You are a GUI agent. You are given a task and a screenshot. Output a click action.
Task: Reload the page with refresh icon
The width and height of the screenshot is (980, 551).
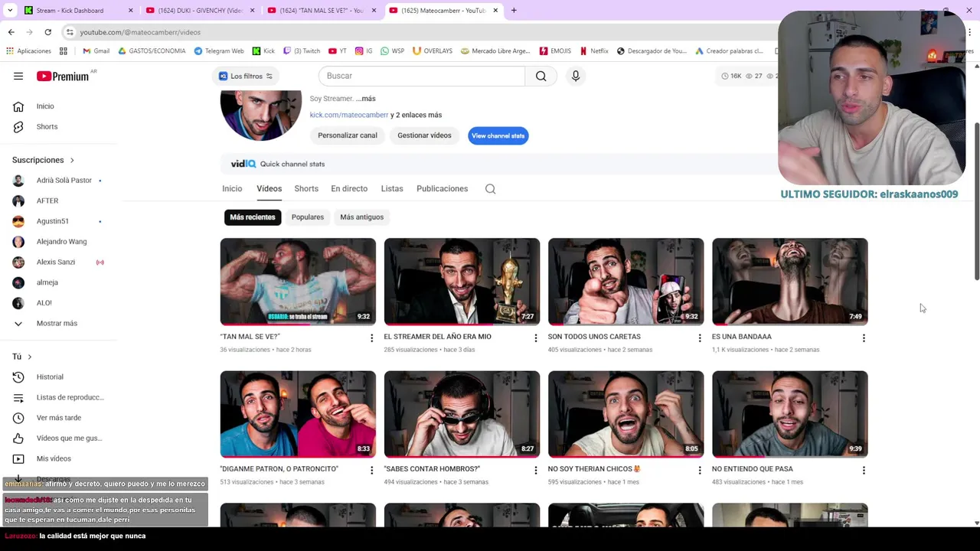pos(47,32)
